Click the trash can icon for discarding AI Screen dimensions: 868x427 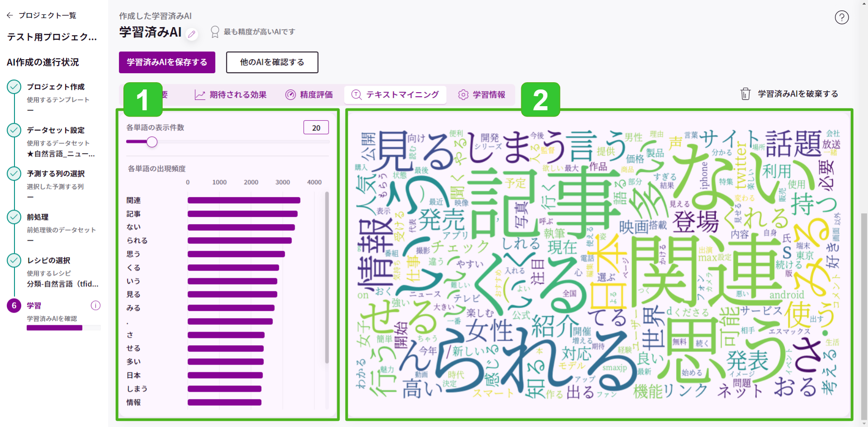click(x=745, y=94)
